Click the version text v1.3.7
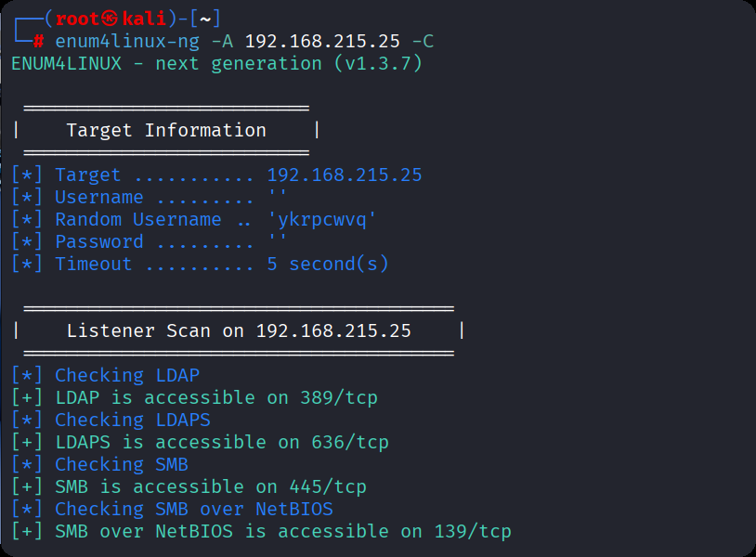This screenshot has width=756, height=557. point(372,64)
